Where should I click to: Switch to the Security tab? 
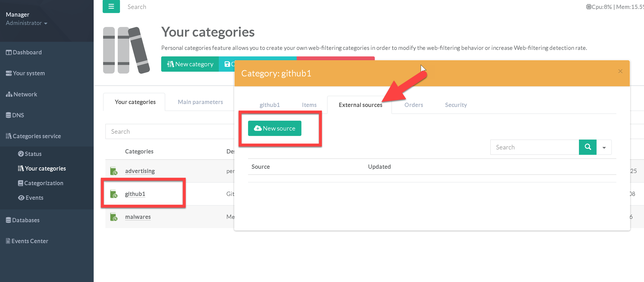pyautogui.click(x=456, y=105)
